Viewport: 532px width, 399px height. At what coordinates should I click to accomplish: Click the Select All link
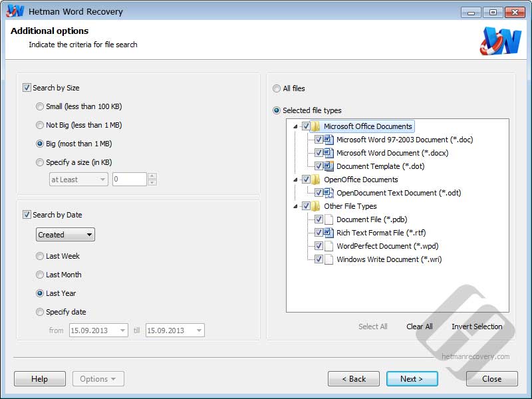(x=373, y=327)
